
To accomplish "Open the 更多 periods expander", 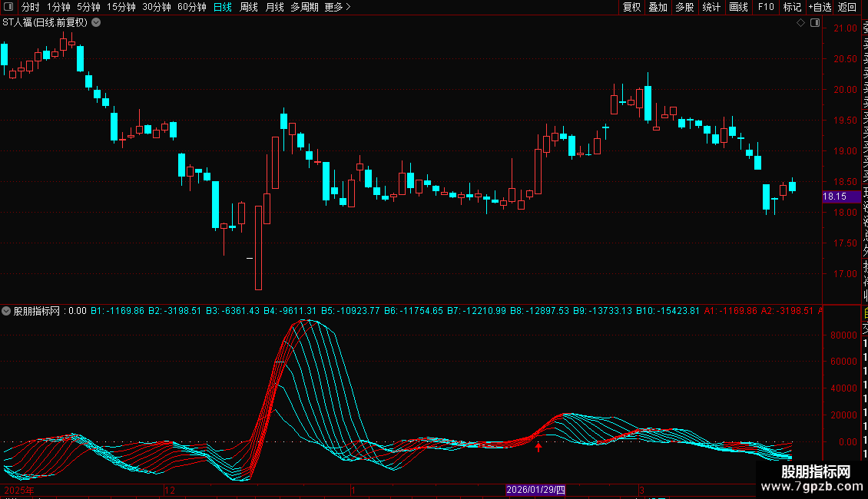I will click(338, 7).
